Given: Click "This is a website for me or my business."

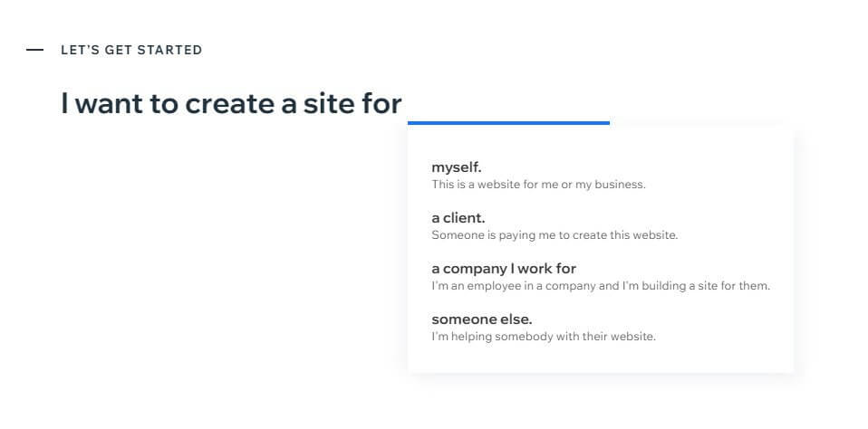Looking at the screenshot, I should pos(538,184).
